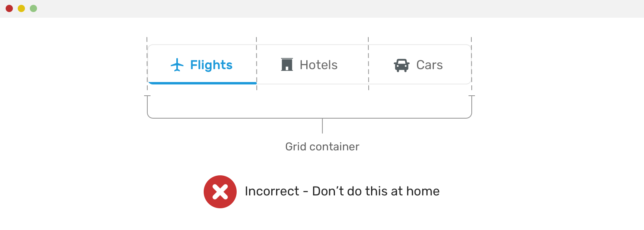The image size is (644, 230).
Task: Click the green window maximize dot
Action: tap(33, 8)
